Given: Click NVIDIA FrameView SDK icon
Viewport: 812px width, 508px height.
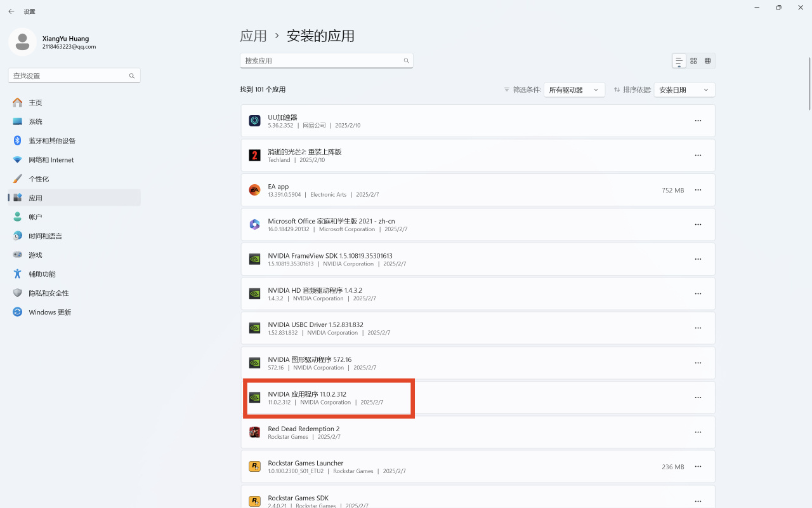Looking at the screenshot, I should [254, 259].
